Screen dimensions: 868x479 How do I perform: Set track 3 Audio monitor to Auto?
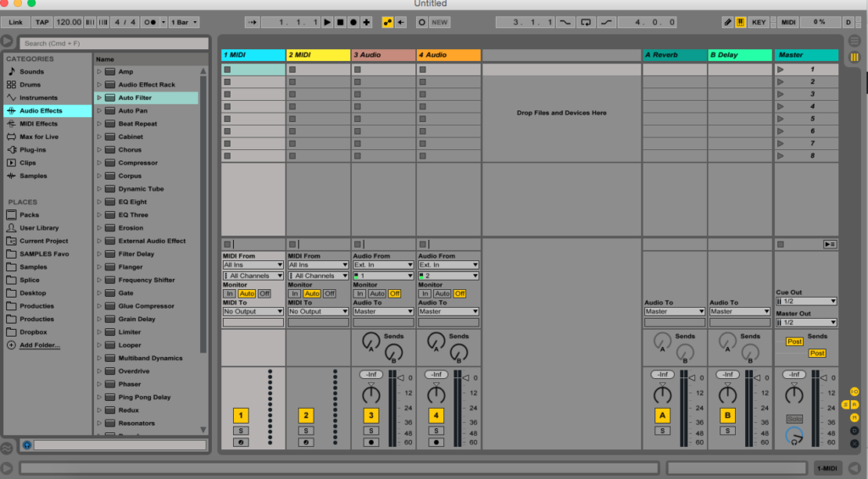coord(377,293)
